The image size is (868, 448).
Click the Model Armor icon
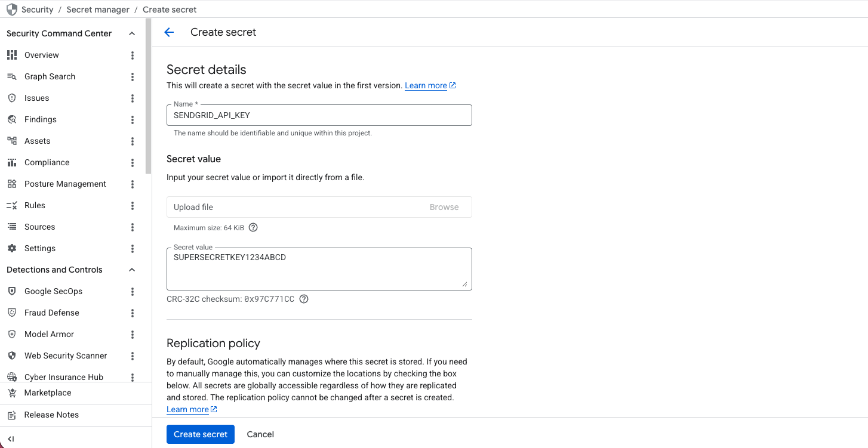12,334
